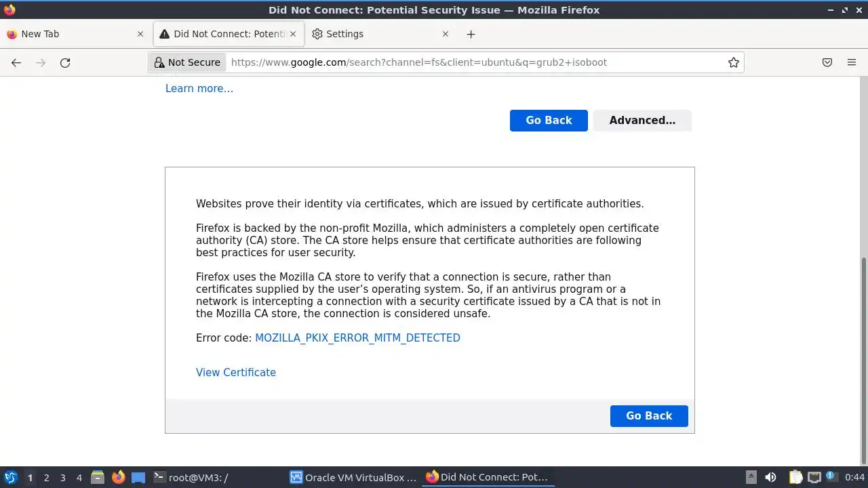Open the network connection tray icon

[x=814, y=477]
